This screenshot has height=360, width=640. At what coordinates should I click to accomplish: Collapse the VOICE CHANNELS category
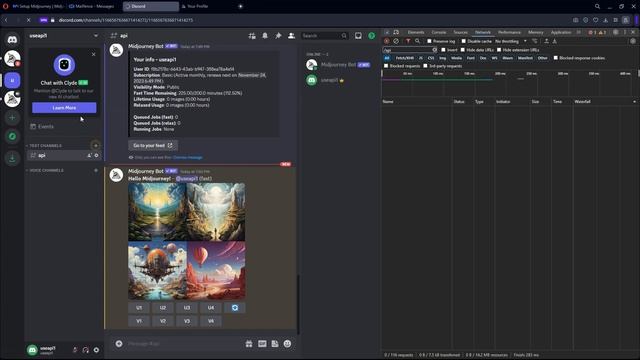[44, 170]
